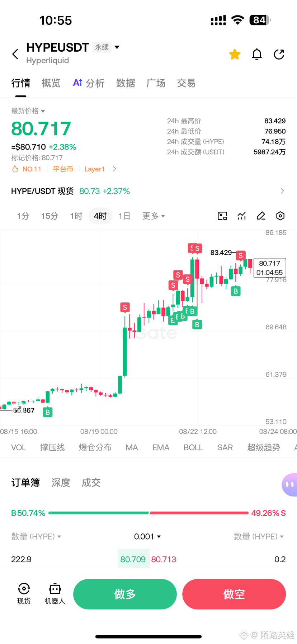297x644 pixels.
Task: Toggle the MA indicator
Action: tap(132, 447)
